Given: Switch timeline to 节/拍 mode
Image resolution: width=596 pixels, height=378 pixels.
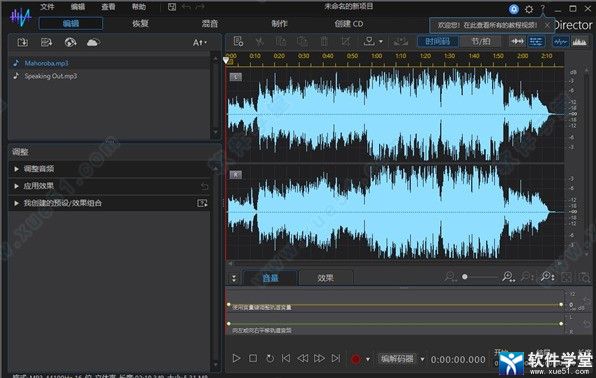Looking at the screenshot, I should pyautogui.click(x=481, y=41).
